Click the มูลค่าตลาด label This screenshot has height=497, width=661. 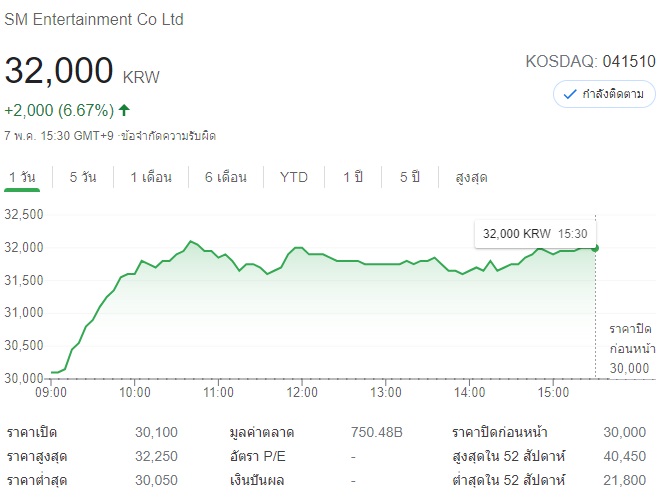262,433
